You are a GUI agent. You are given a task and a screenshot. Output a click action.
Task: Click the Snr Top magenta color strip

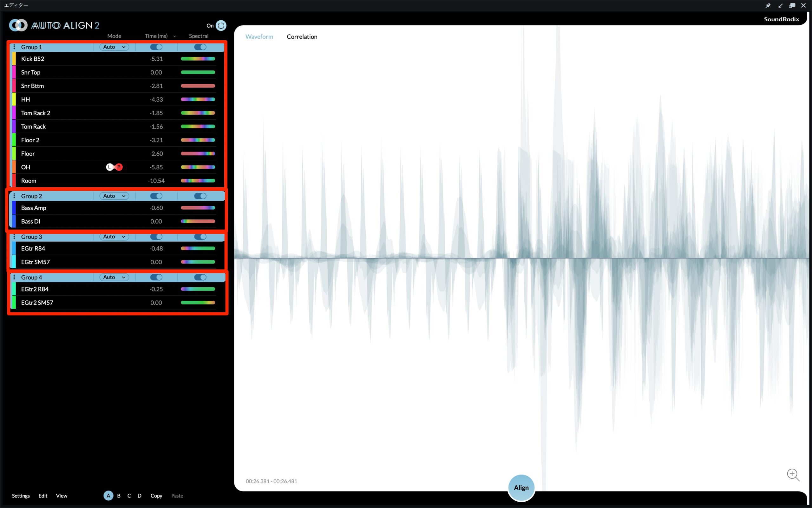pos(14,72)
